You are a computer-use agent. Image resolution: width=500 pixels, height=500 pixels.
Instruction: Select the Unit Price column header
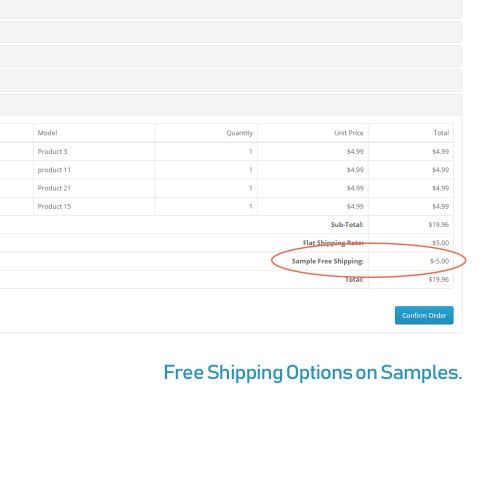[349, 133]
